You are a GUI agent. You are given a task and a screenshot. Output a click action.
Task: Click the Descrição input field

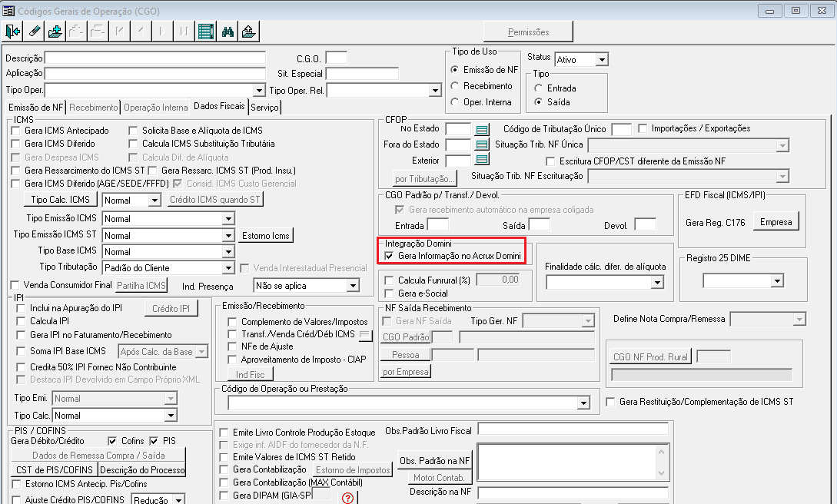154,58
